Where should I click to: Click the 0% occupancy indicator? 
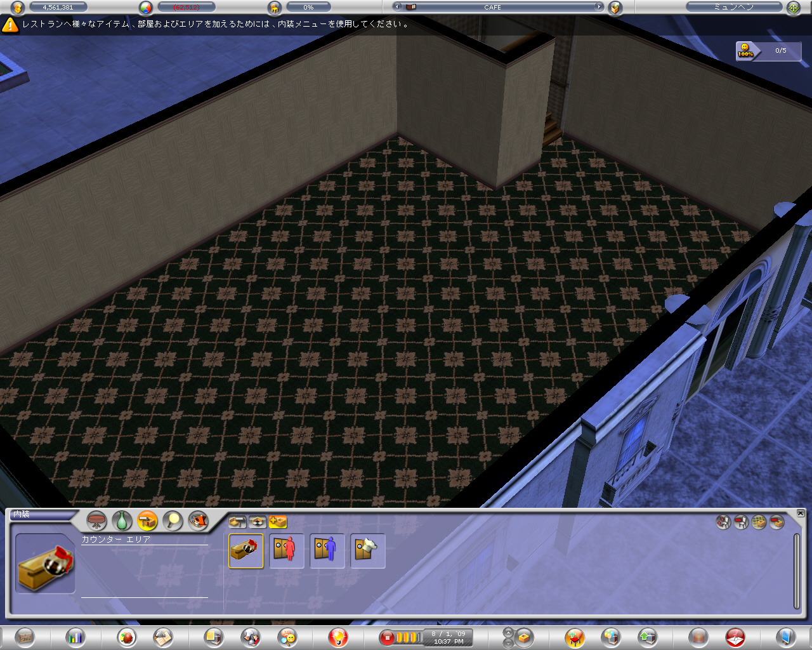coord(308,8)
